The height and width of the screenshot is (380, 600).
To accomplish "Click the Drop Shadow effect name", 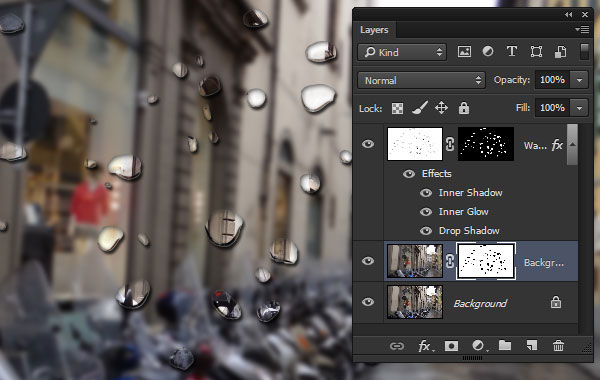I will (469, 231).
